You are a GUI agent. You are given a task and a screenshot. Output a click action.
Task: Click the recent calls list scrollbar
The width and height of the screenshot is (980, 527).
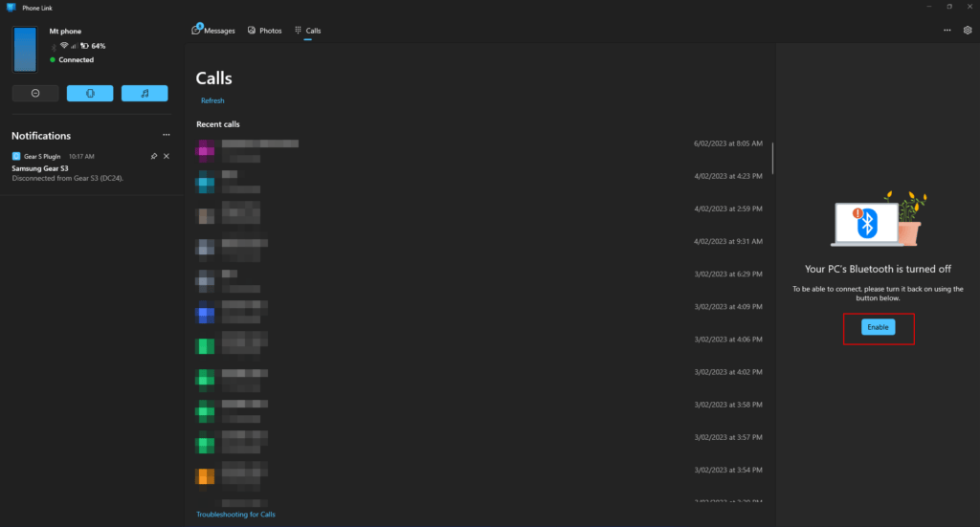pyautogui.click(x=772, y=159)
